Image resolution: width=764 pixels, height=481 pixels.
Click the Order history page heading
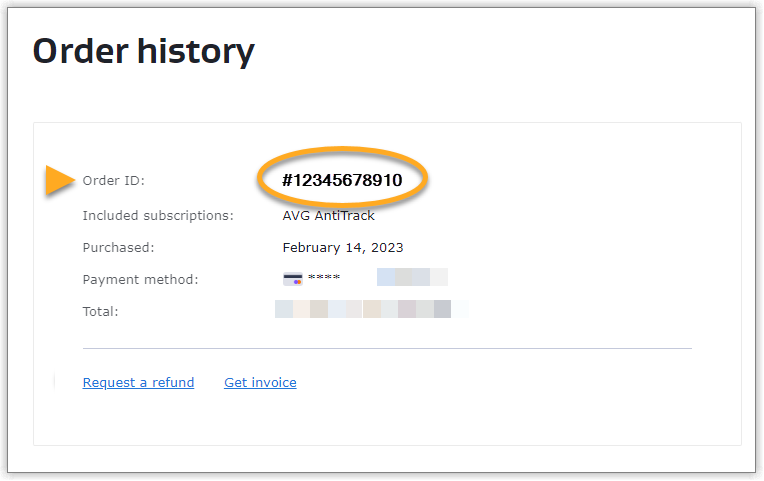[x=143, y=51]
